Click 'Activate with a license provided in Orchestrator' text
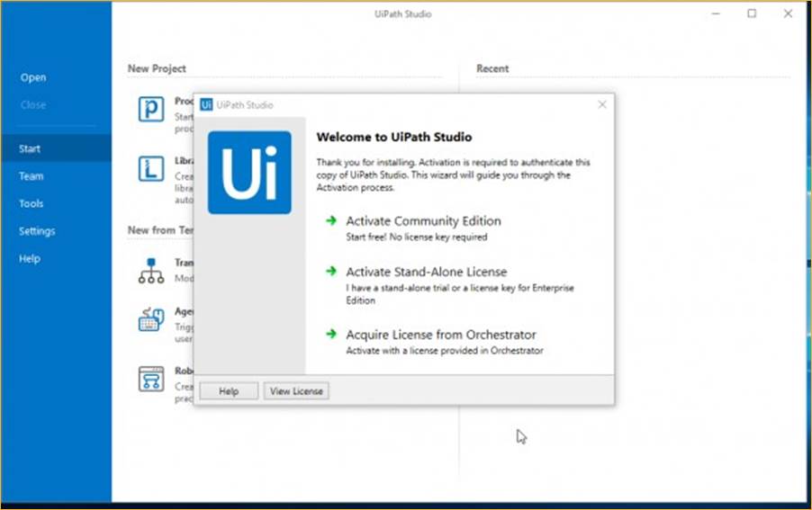 (x=445, y=351)
